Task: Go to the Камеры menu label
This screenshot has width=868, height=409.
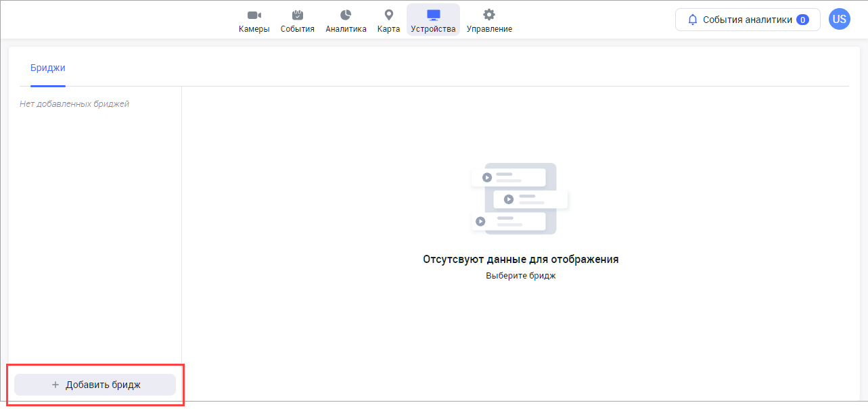Action: coord(254,29)
